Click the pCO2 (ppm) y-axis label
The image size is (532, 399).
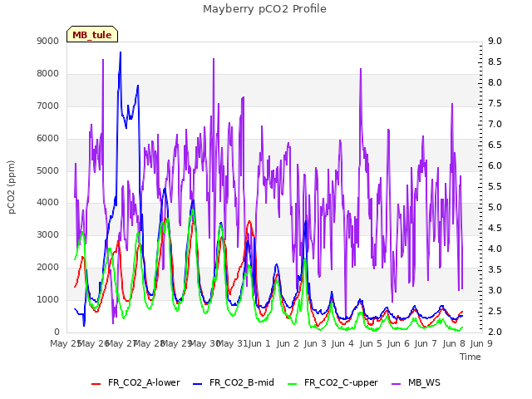pos(12,187)
